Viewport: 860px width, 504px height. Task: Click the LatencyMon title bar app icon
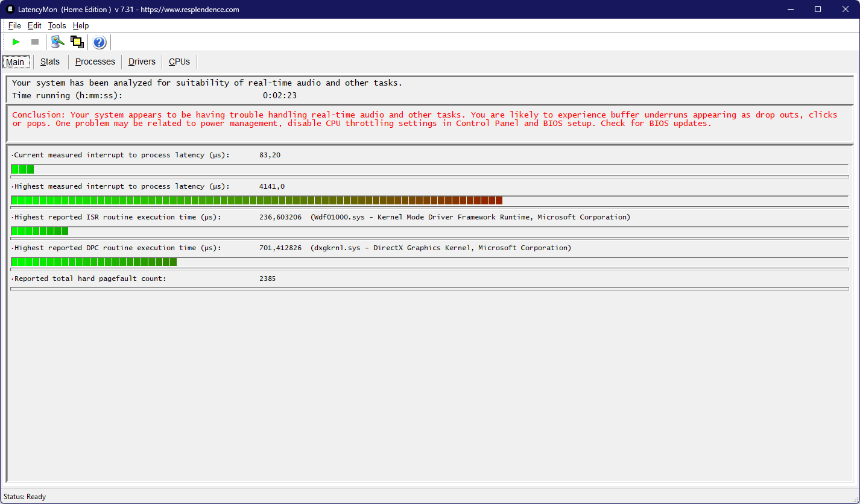coord(10,9)
